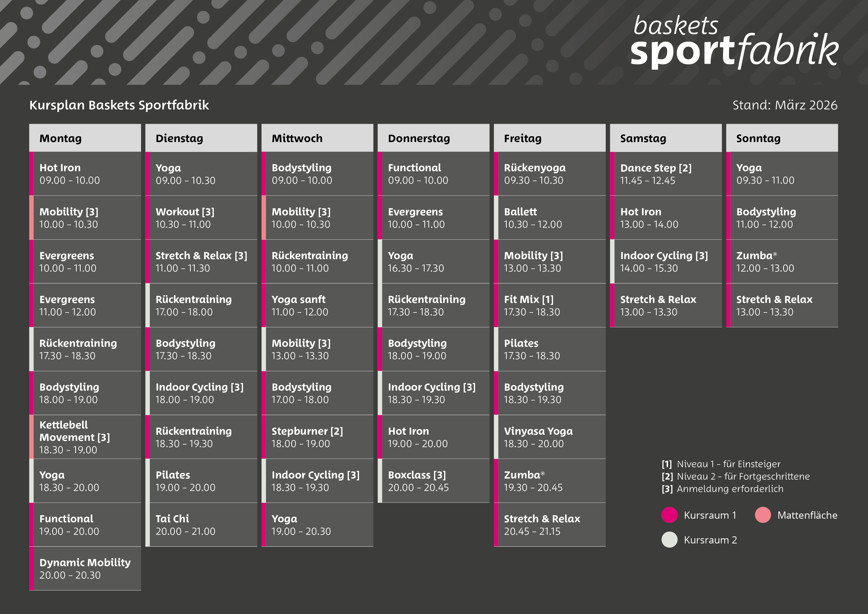Viewport: 868px width, 614px height.
Task: Click the pink Kursraum 1 legend dot
Action: (669, 515)
